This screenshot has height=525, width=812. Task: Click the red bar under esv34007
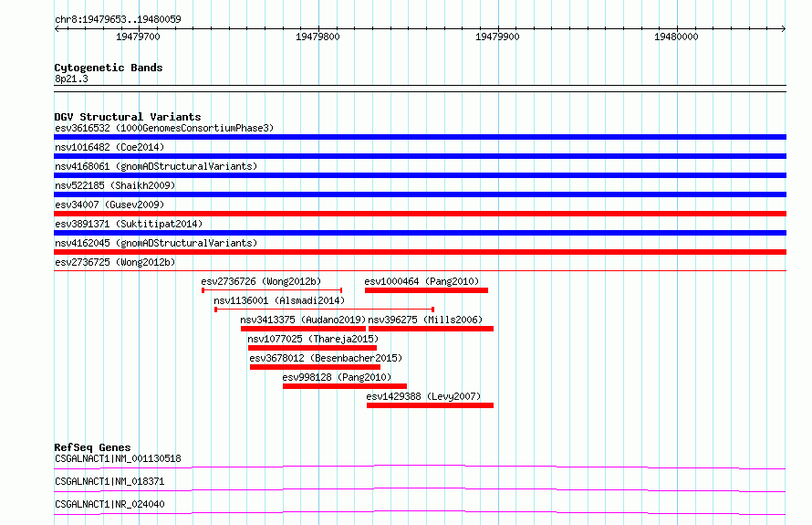(x=420, y=214)
